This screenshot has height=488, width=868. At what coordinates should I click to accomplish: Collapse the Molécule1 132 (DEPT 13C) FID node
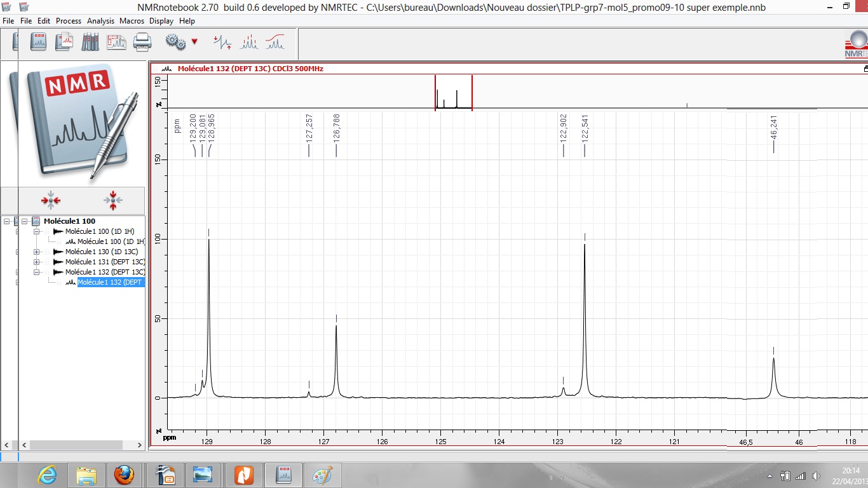(x=37, y=272)
